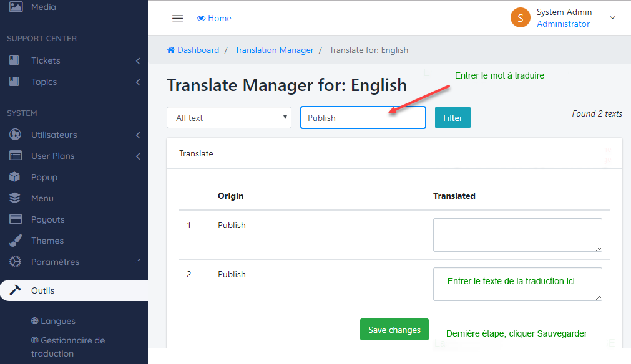
Task: Click the Paramètres gear icon
Action: click(x=16, y=262)
